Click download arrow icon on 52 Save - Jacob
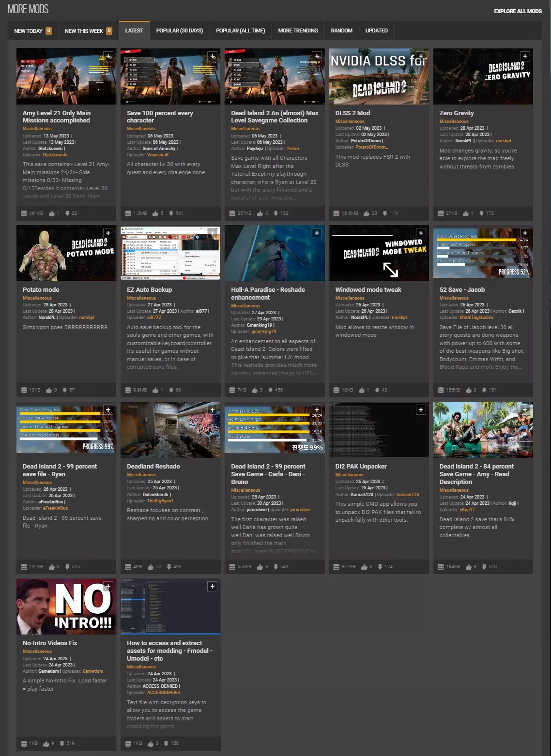Image resolution: width=551 pixels, height=756 pixels. pos(484,390)
